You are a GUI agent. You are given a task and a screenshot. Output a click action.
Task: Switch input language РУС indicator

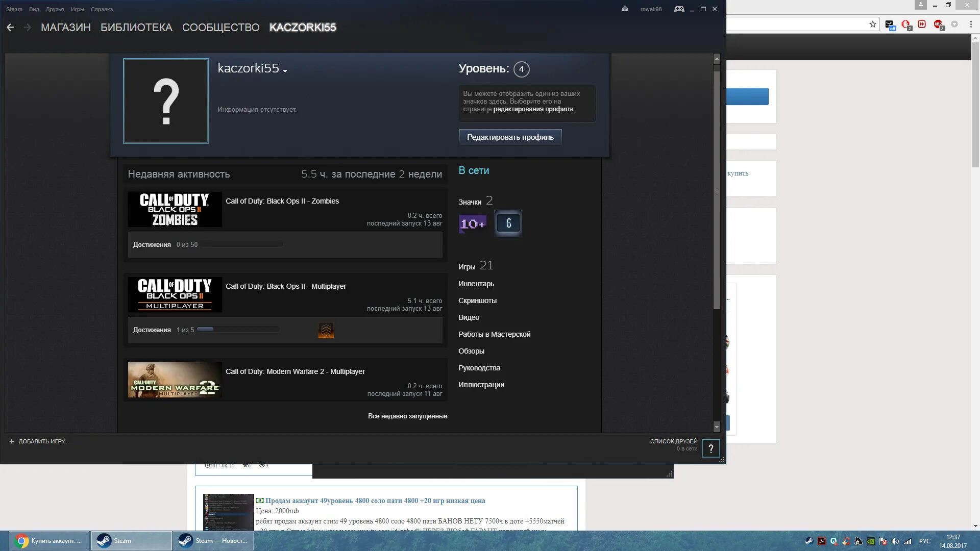click(924, 541)
